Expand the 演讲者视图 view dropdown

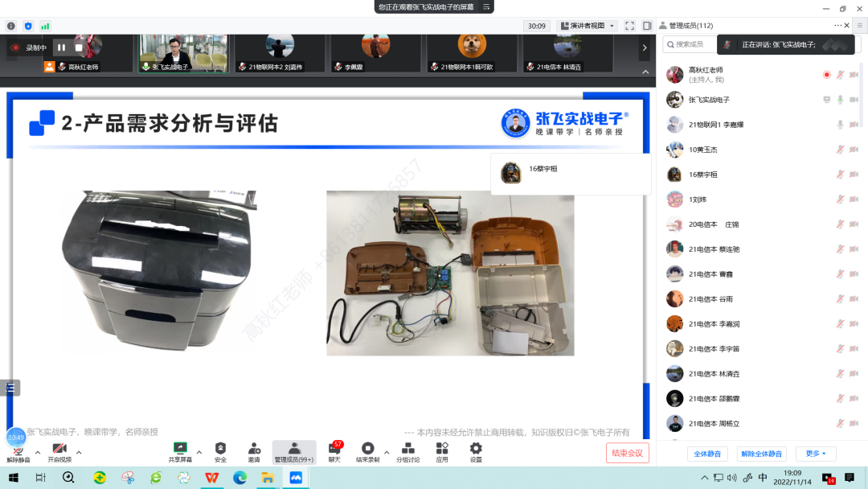pos(588,26)
